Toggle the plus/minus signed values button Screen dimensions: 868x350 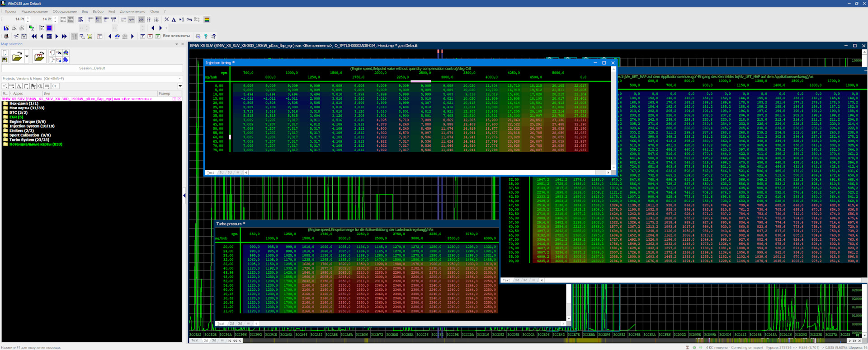132,19
